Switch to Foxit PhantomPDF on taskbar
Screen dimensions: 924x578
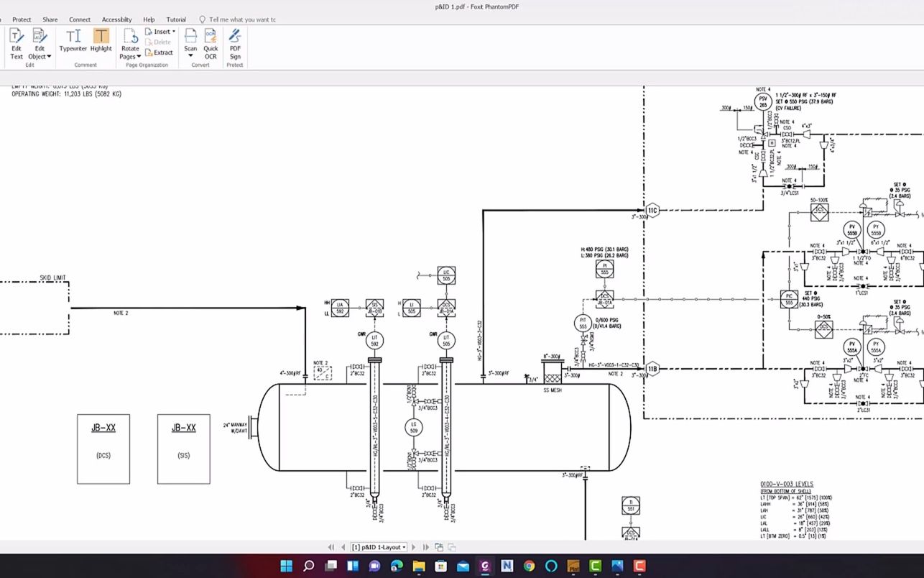pos(485,566)
